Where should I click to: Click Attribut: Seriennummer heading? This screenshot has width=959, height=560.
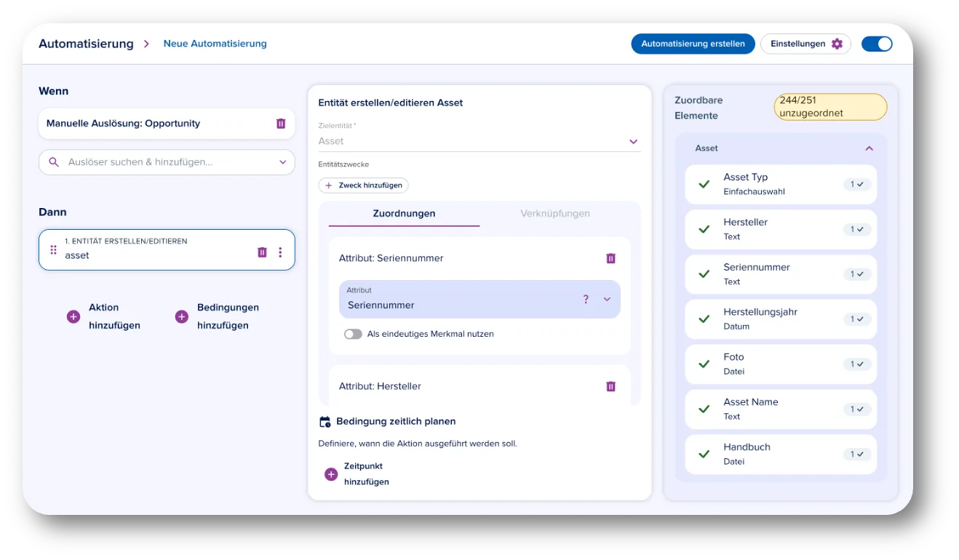pyautogui.click(x=391, y=258)
